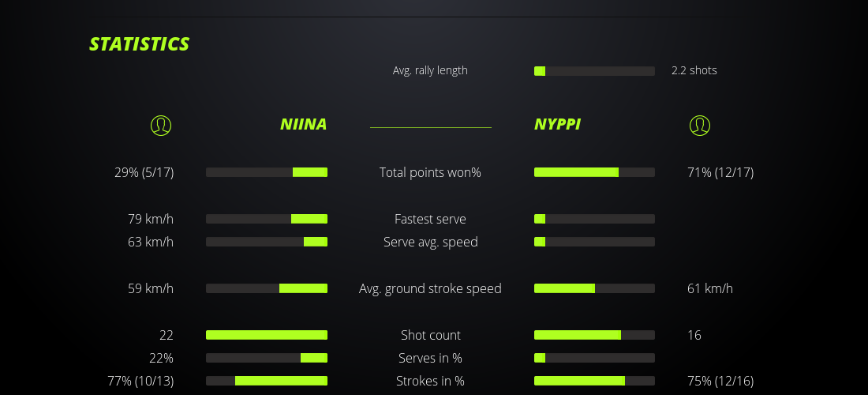Click Niina's Serves in % bar
868x395 pixels.
[x=267, y=358]
